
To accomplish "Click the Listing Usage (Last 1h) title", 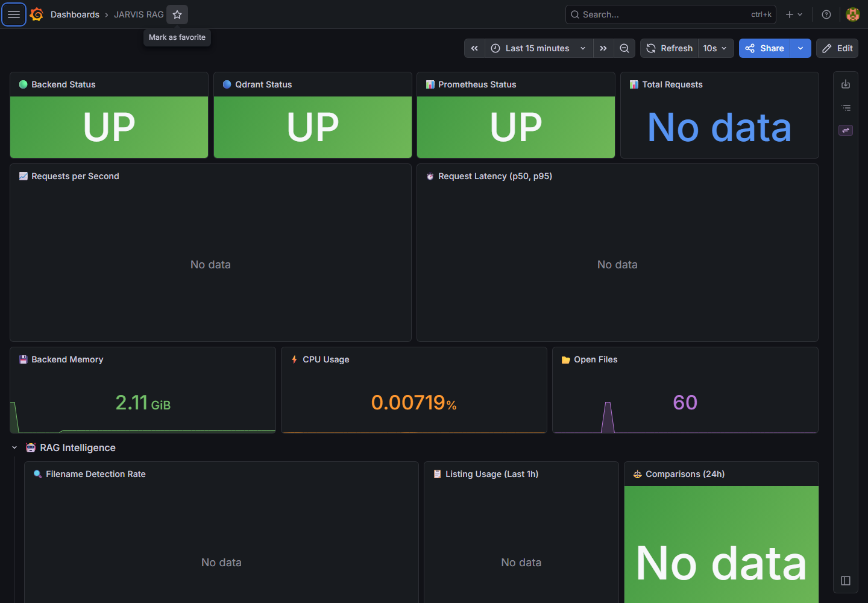I will pyautogui.click(x=492, y=474).
